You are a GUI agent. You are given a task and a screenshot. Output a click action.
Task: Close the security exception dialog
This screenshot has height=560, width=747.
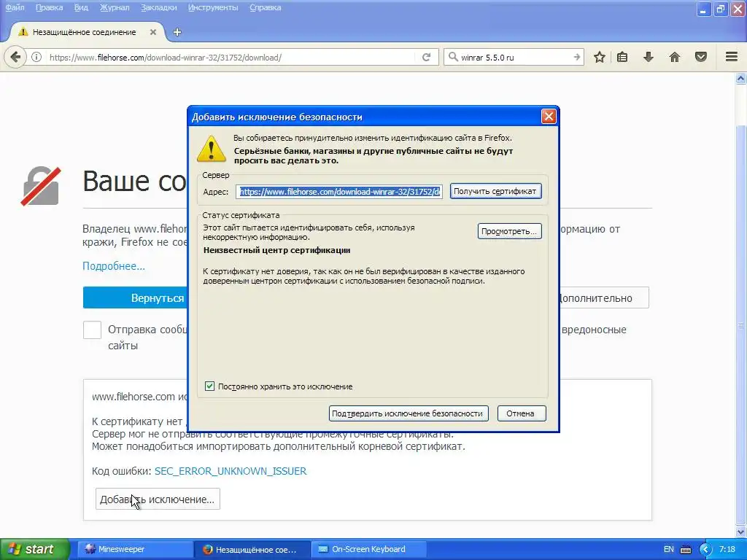pyautogui.click(x=549, y=117)
